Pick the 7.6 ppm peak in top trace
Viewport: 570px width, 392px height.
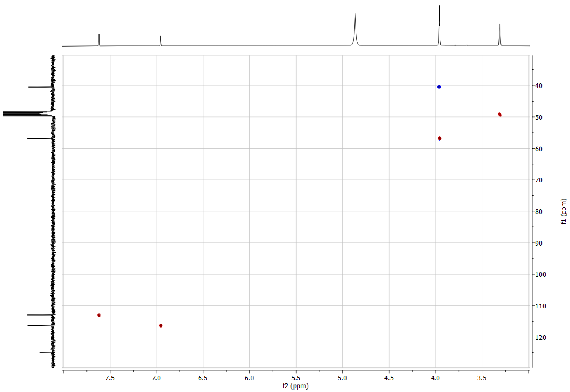99,39
